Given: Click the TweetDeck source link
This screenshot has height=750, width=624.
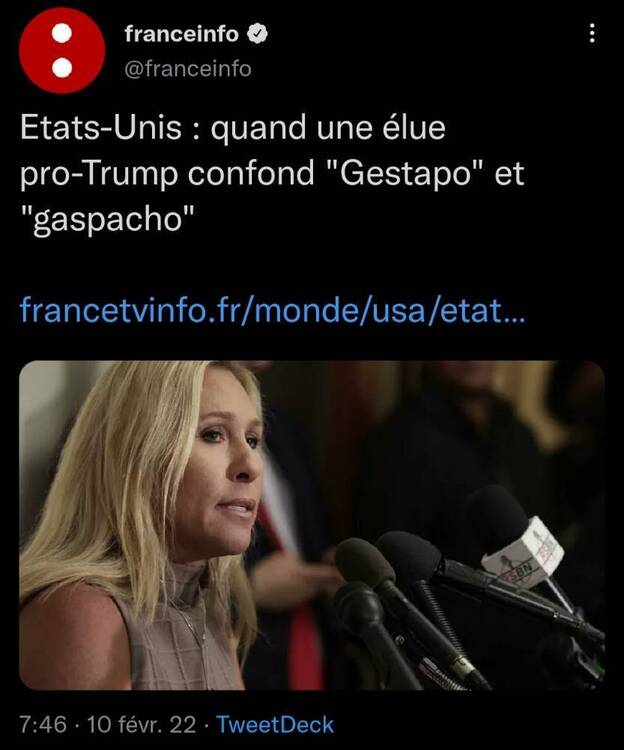Looking at the screenshot, I should (275, 724).
